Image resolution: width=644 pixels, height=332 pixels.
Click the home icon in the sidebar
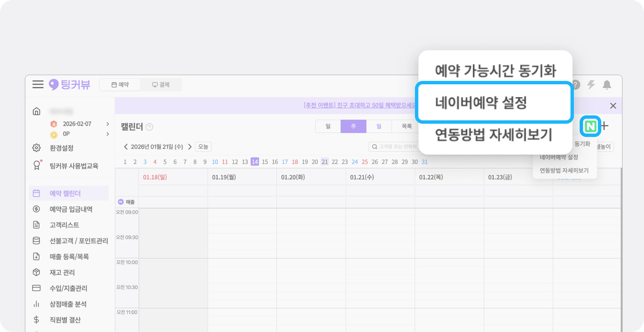tap(36, 111)
